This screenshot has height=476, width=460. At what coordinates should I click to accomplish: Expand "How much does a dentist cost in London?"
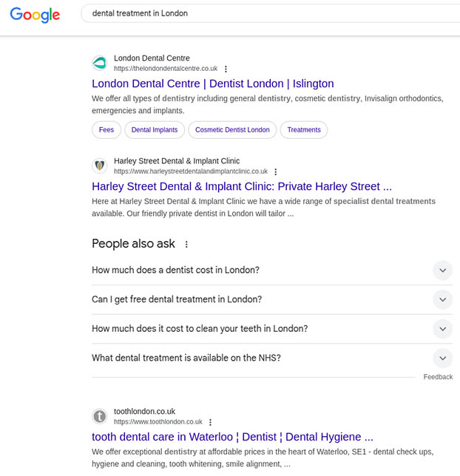pos(442,271)
